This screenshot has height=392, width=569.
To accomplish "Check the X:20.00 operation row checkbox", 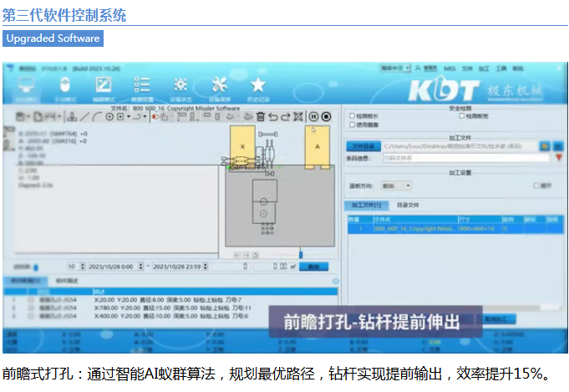I will [31, 300].
